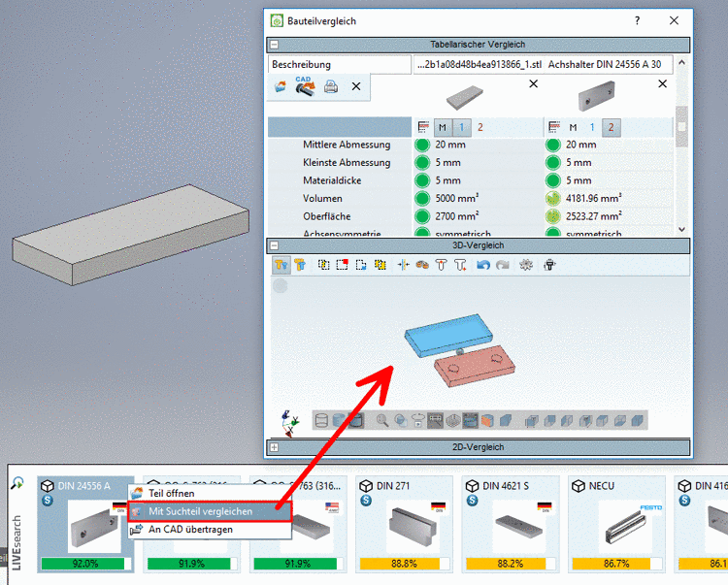Click the align-to-axis icon in 3D toolbar

(403, 265)
